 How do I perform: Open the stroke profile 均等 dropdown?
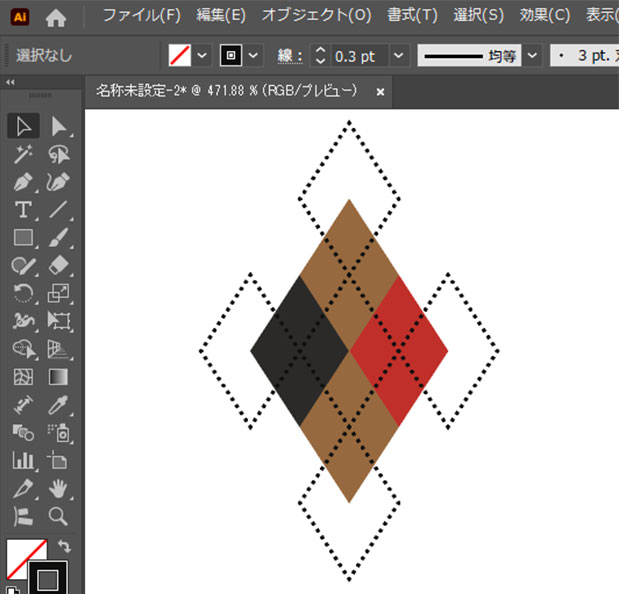[532, 55]
